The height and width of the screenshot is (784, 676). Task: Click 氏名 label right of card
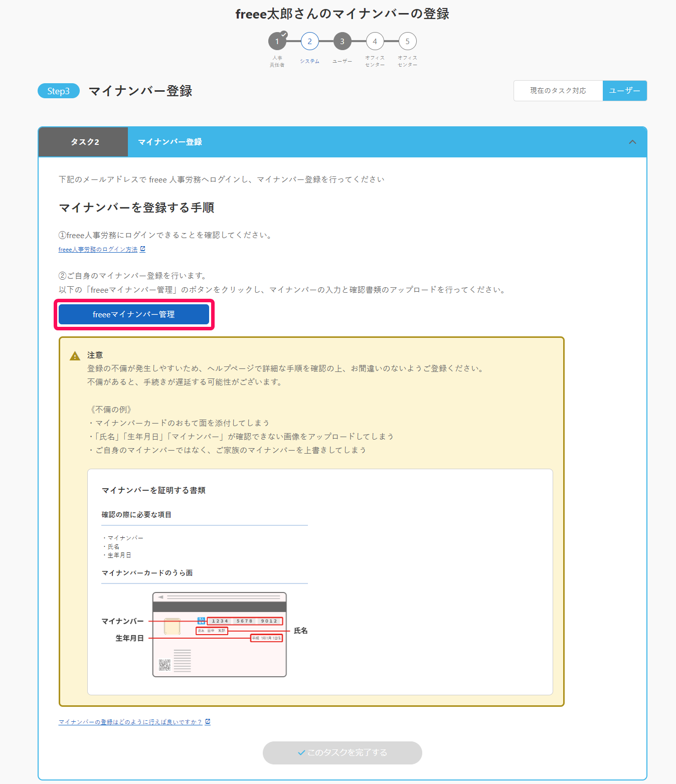(300, 631)
